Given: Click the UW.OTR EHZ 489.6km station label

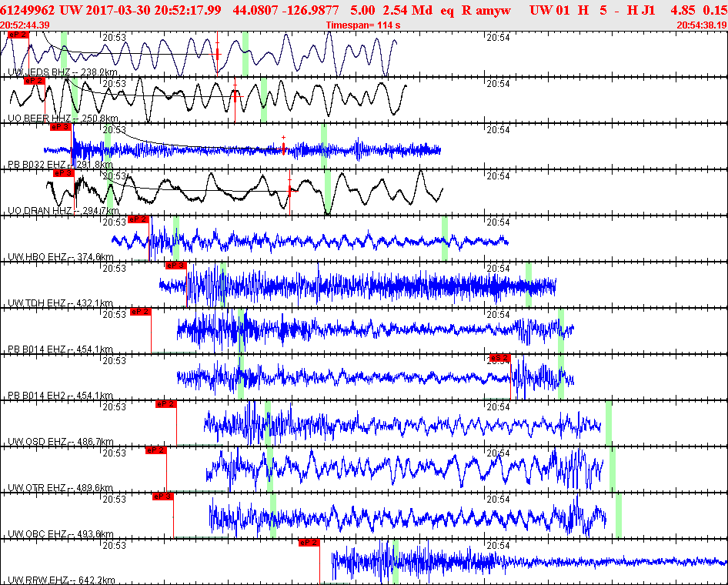Looking at the screenshot, I should [60, 488].
